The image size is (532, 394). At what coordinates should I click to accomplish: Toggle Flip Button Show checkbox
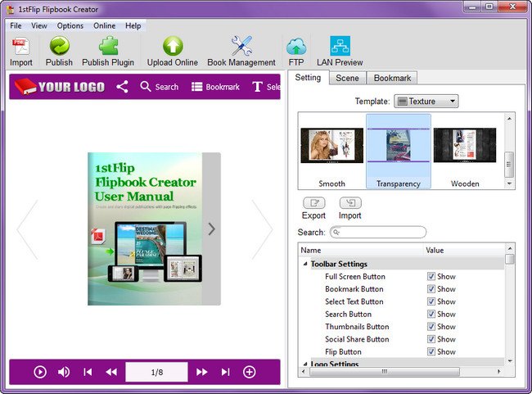431,352
